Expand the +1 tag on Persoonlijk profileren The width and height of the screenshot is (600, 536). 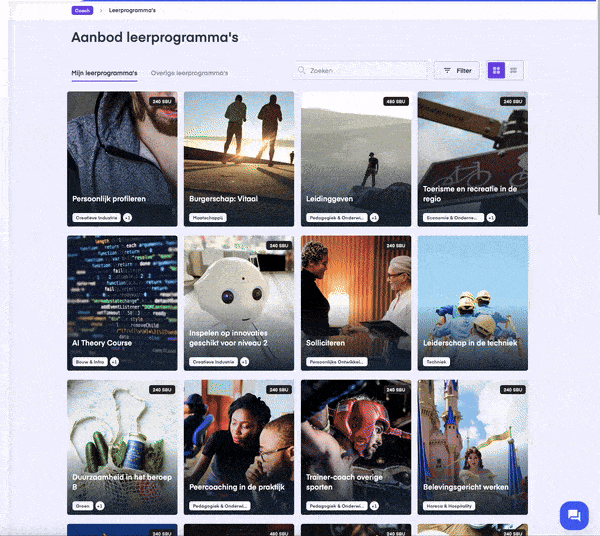(x=127, y=218)
